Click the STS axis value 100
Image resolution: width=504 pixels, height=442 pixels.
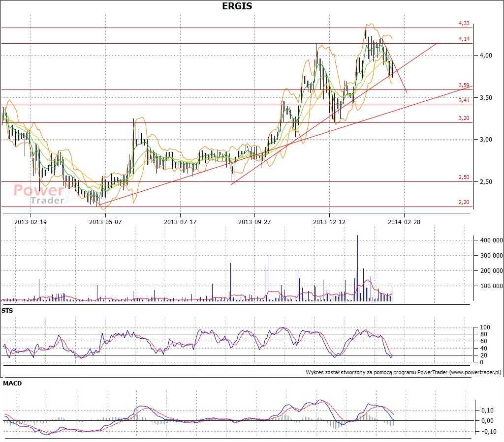485,327
